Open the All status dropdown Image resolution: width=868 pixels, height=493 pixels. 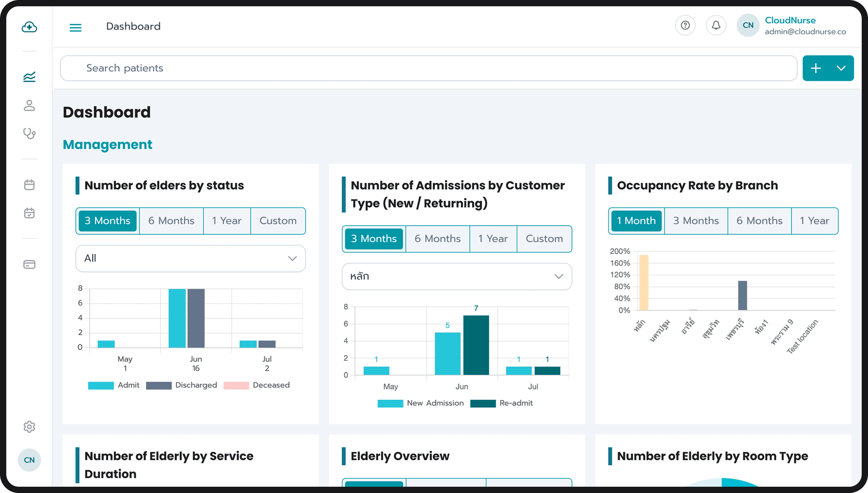191,259
